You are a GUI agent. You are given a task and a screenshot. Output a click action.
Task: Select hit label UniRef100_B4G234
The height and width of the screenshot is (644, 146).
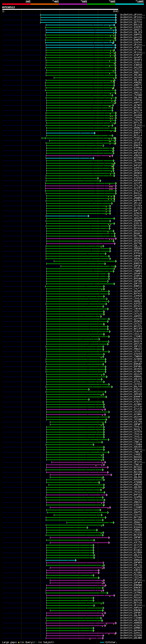click(131, 110)
